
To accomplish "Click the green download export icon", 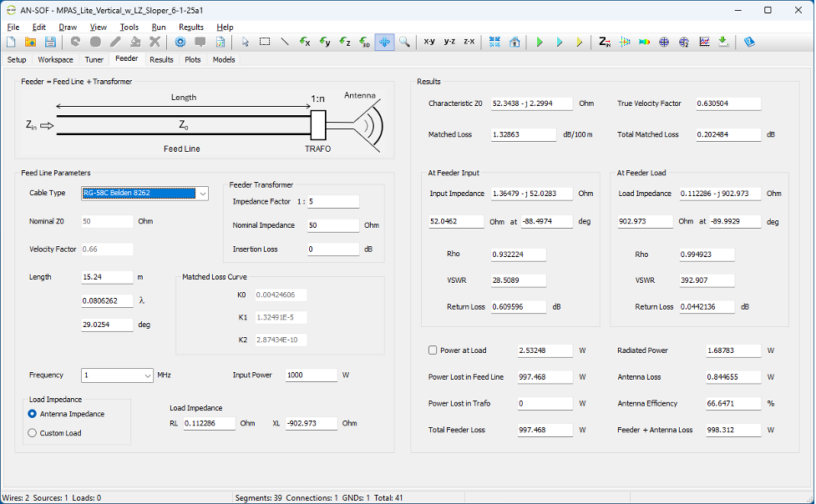I will click(x=724, y=42).
